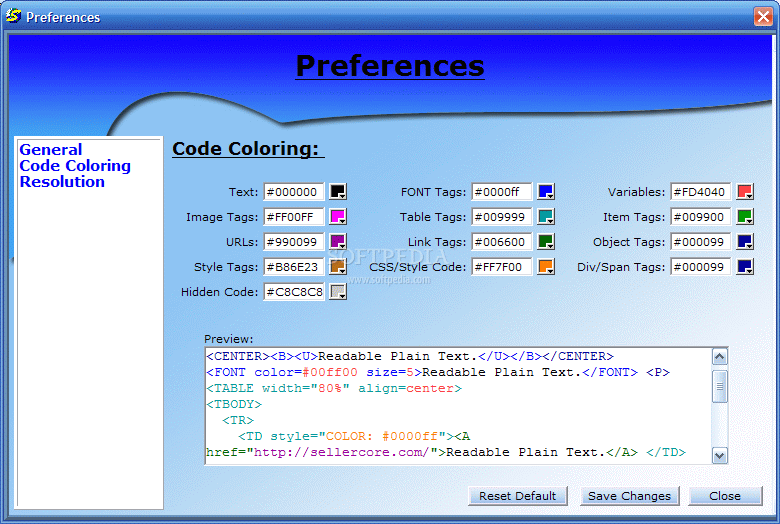780x524 pixels.
Task: Open the Table Tags teal color swatch
Action: (x=546, y=216)
